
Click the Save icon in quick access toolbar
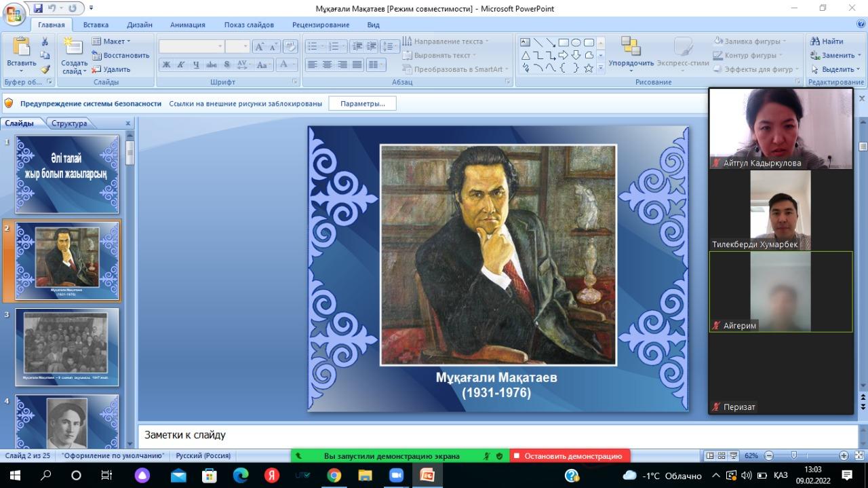point(38,8)
